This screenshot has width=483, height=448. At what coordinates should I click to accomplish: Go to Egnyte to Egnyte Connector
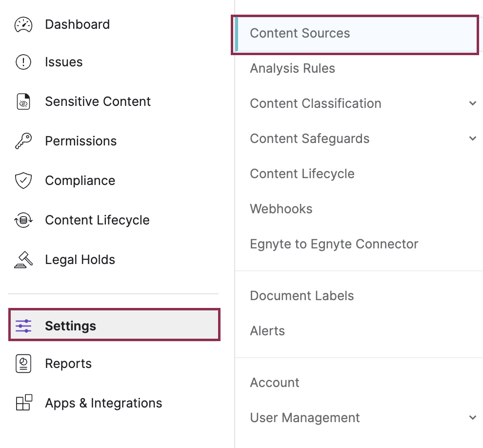point(334,244)
